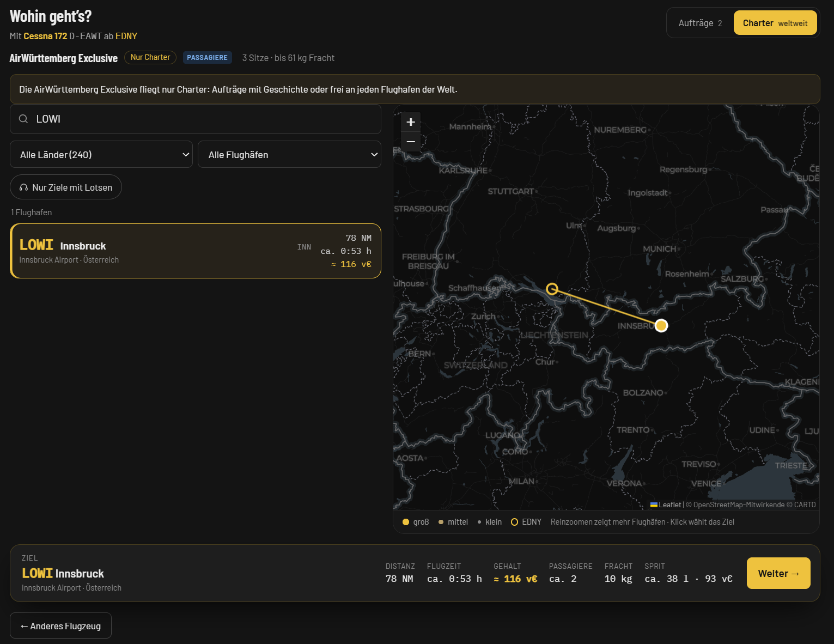Viewport: 834px width, 644px height.
Task: Click the 1 Flughafen result count
Action: [32, 212]
